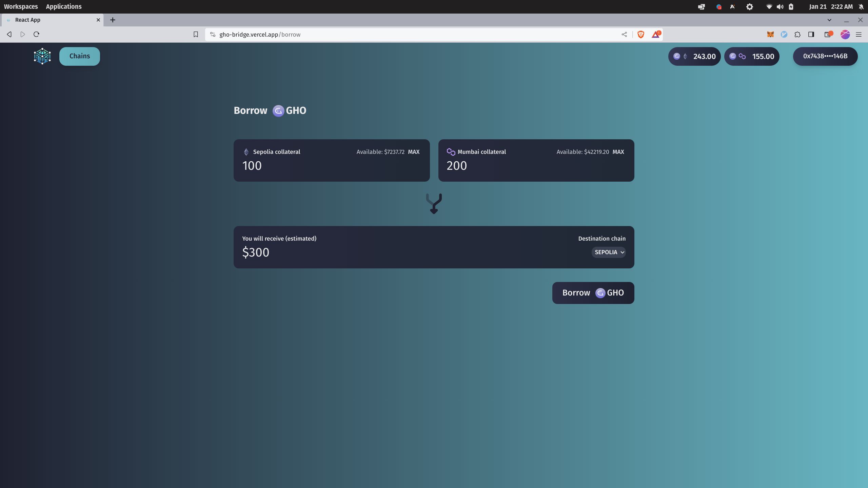Click the Sepolia collateral amount field
868x488 pixels.
tap(332, 166)
